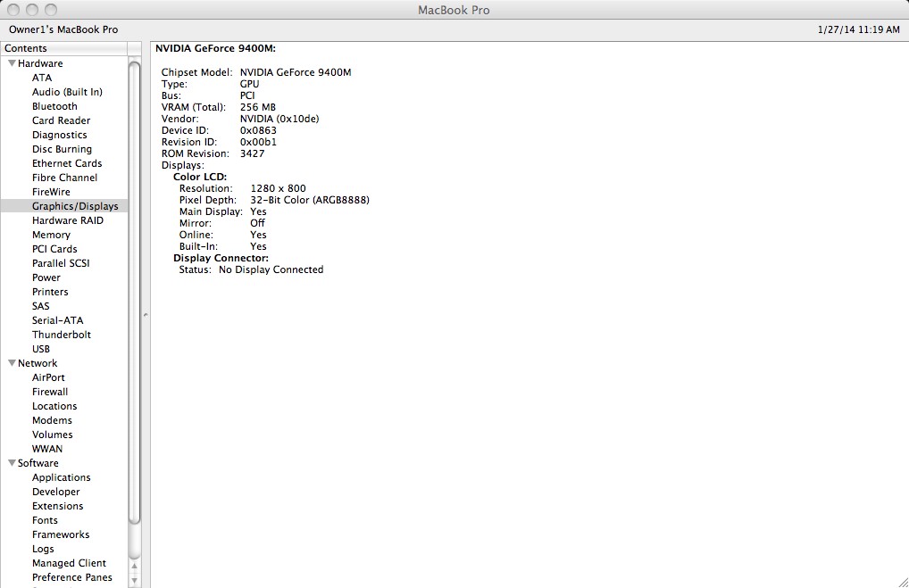909x588 pixels.
Task: Select ATA in the Hardware list
Action: [x=42, y=78]
